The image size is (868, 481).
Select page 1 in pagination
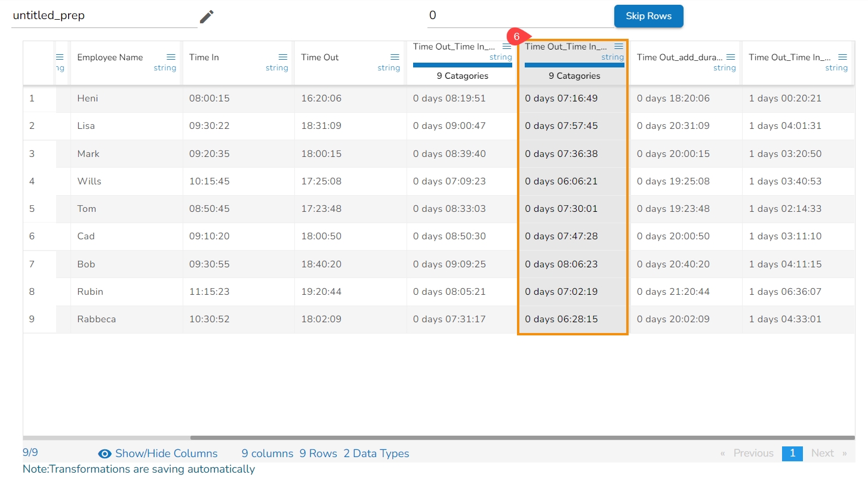coord(792,453)
